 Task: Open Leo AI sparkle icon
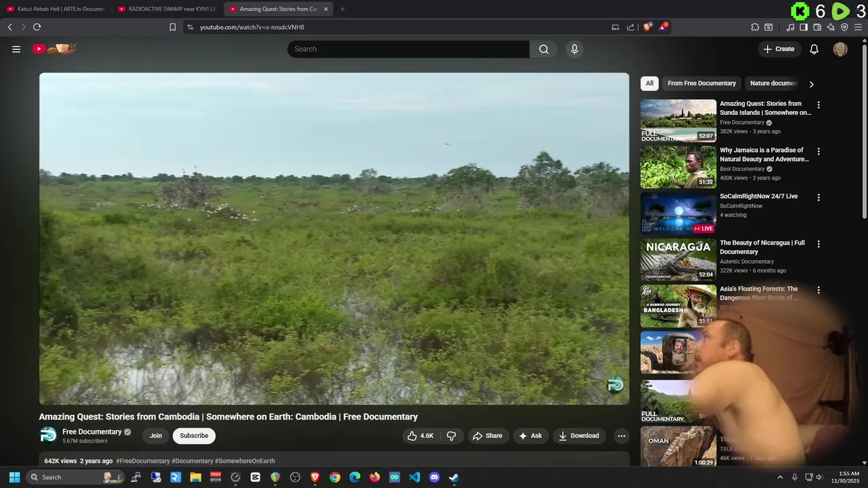831,27
